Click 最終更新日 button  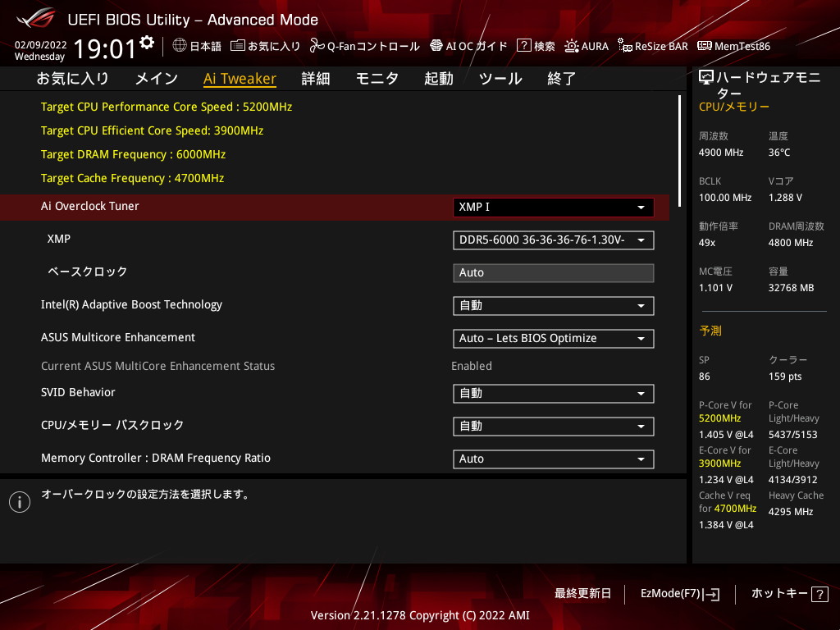[583, 594]
